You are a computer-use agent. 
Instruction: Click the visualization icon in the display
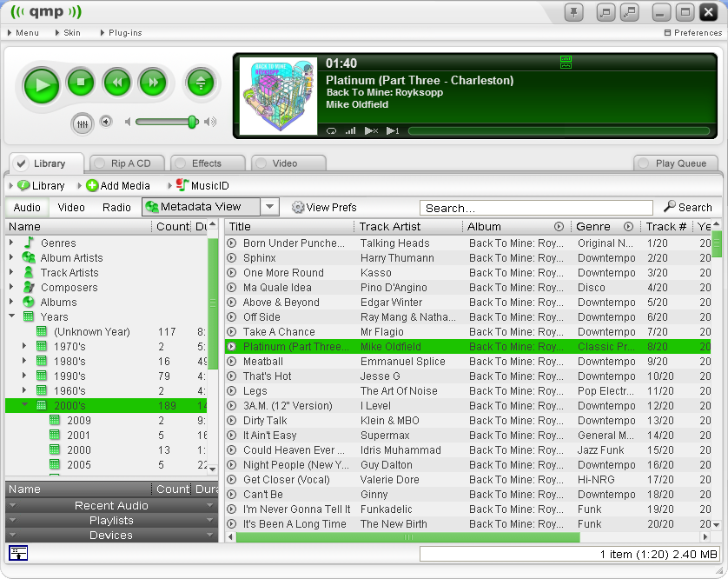point(566,62)
